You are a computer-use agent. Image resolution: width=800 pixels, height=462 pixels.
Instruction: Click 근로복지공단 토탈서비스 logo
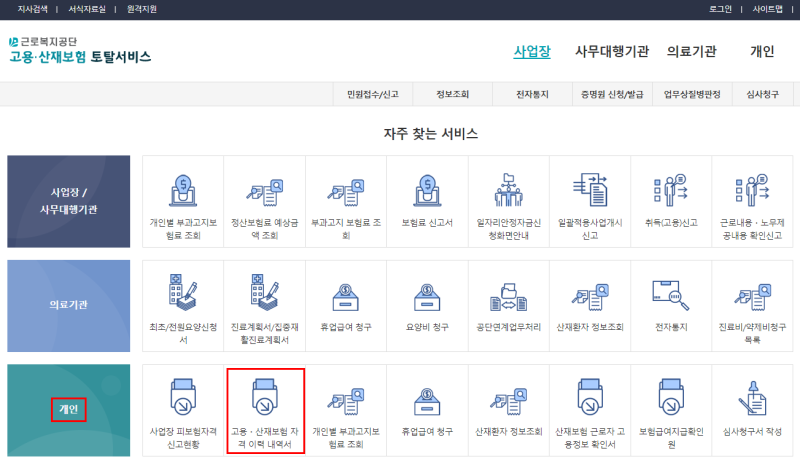point(80,50)
